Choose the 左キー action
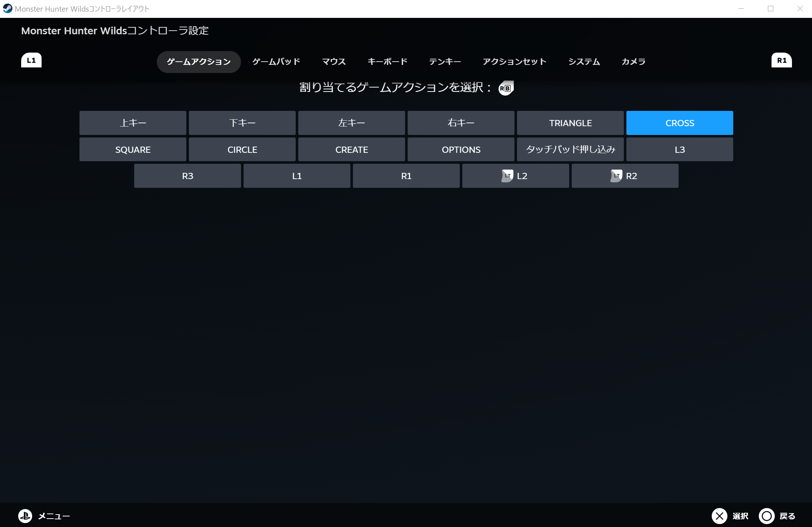Image resolution: width=812 pixels, height=527 pixels. click(x=351, y=123)
